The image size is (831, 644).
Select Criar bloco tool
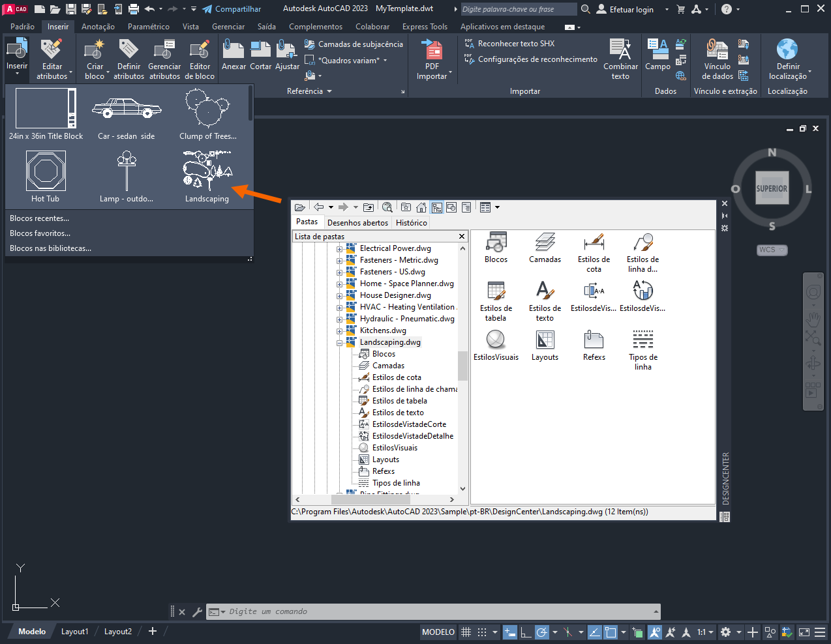95,59
